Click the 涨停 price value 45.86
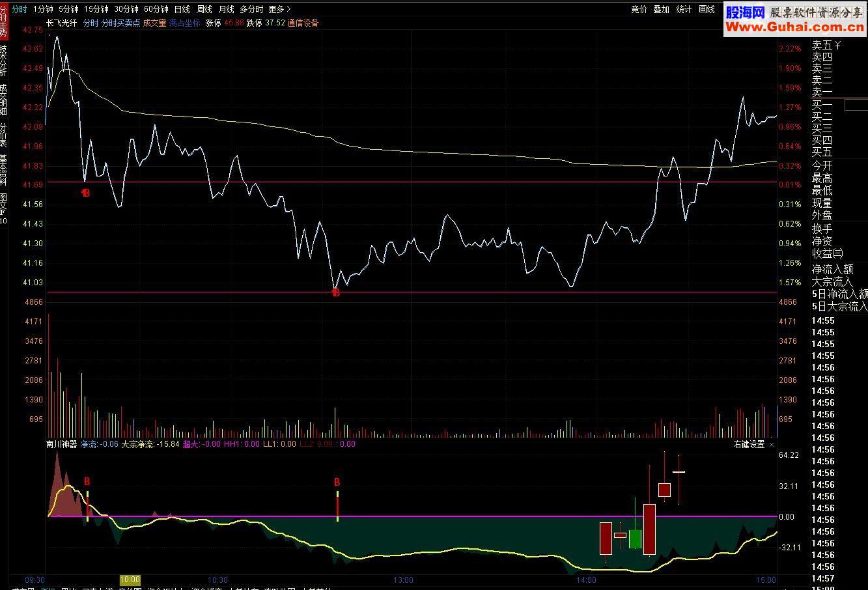 (233, 23)
